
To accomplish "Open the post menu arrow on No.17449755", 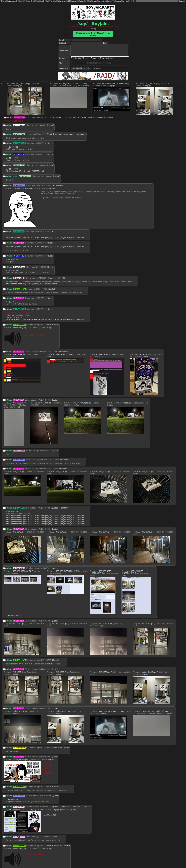I will tap(6, 278).
